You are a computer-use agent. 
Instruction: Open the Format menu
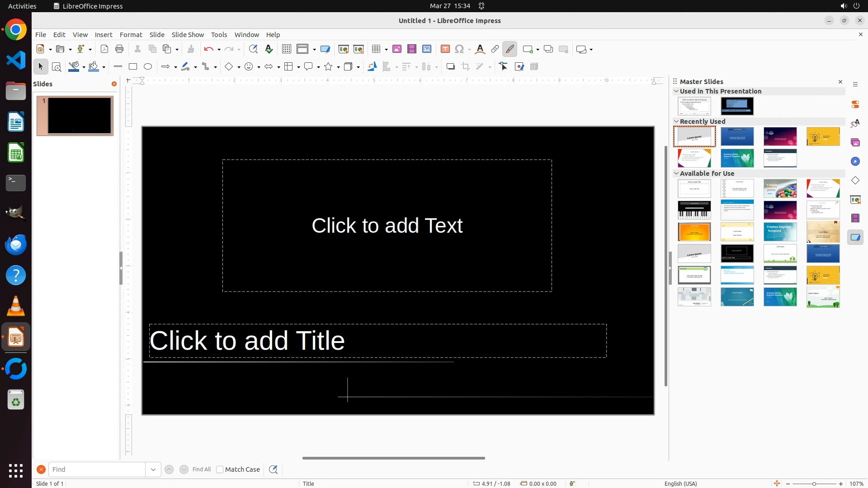click(x=131, y=35)
